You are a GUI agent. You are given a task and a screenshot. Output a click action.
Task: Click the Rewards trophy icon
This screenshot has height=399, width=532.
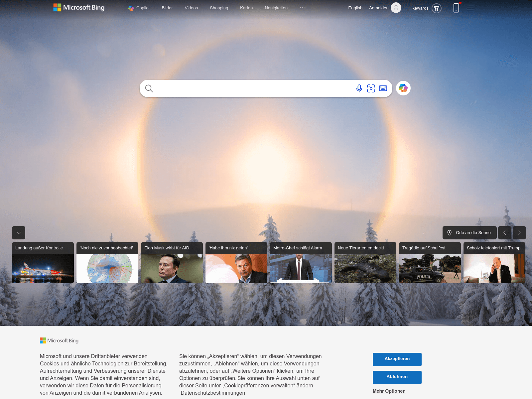click(437, 8)
